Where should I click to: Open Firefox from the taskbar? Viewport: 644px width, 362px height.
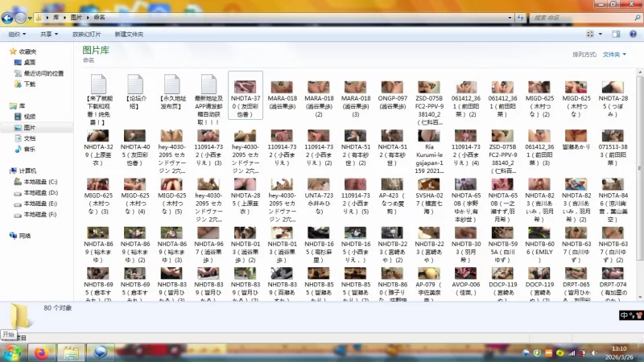click(41, 352)
